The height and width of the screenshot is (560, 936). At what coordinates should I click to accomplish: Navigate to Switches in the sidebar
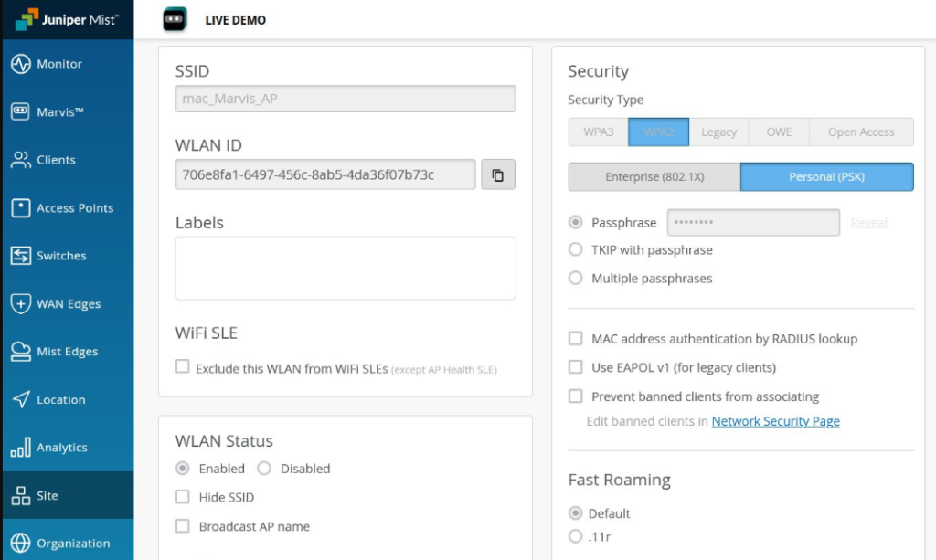tap(68, 256)
